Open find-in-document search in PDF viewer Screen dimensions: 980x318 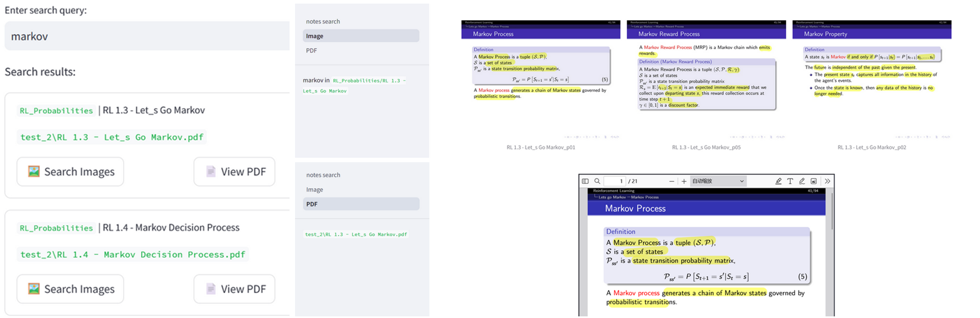(x=597, y=181)
